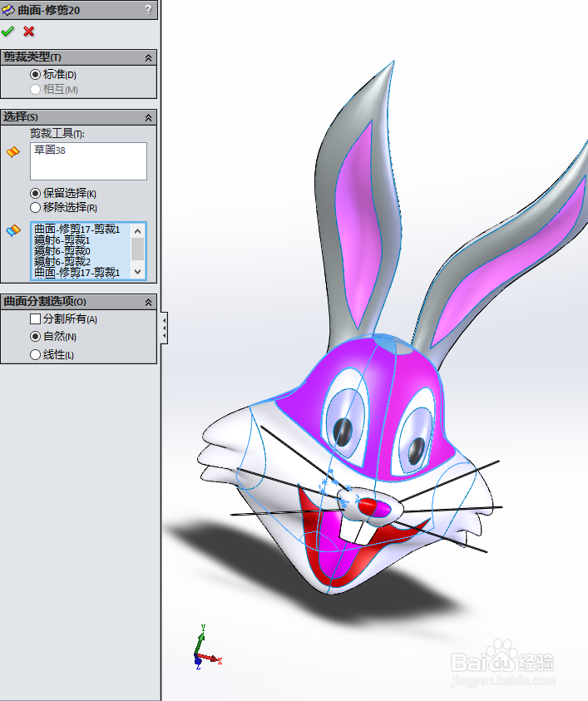Image resolution: width=588 pixels, height=701 pixels.
Task: Collapse the 曲面分割选项(O) section
Action: [148, 303]
